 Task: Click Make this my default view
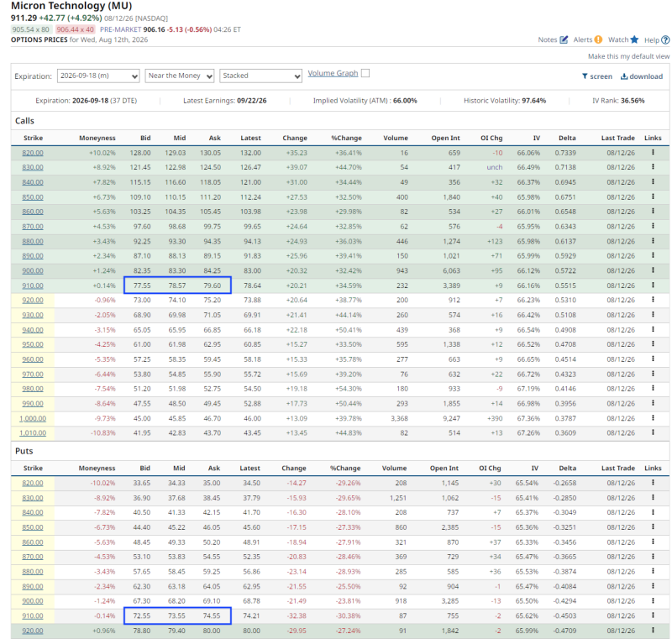pos(628,56)
